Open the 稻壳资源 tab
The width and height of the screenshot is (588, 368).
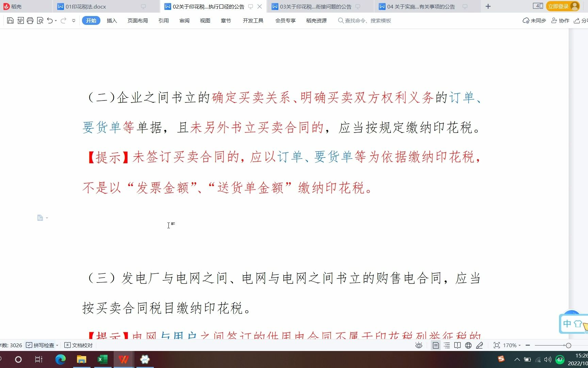(x=316, y=21)
